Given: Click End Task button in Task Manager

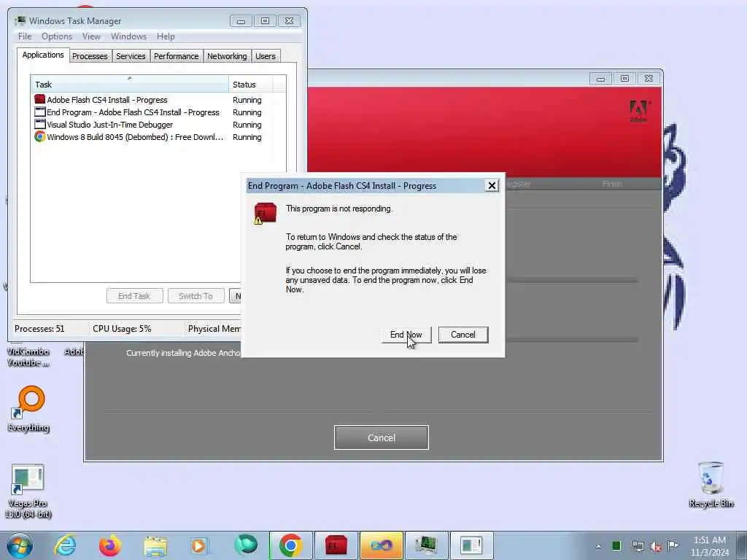Looking at the screenshot, I should coord(134,296).
